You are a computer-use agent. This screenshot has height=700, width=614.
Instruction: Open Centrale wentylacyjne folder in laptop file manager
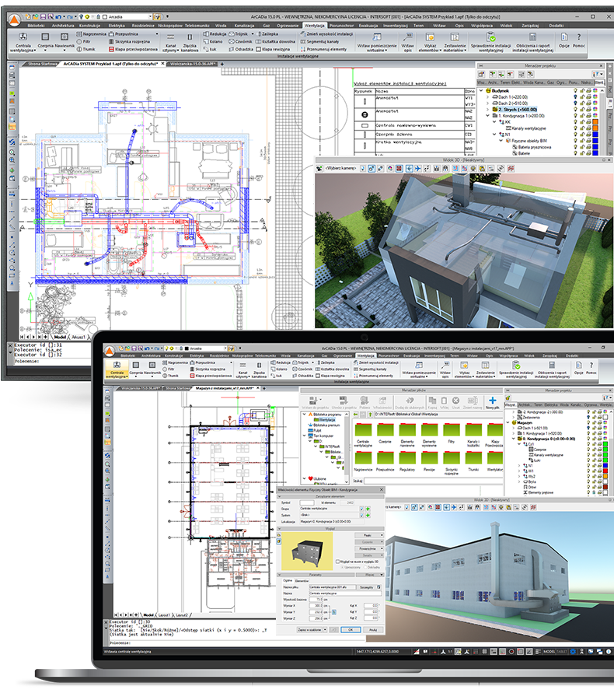[363, 434]
